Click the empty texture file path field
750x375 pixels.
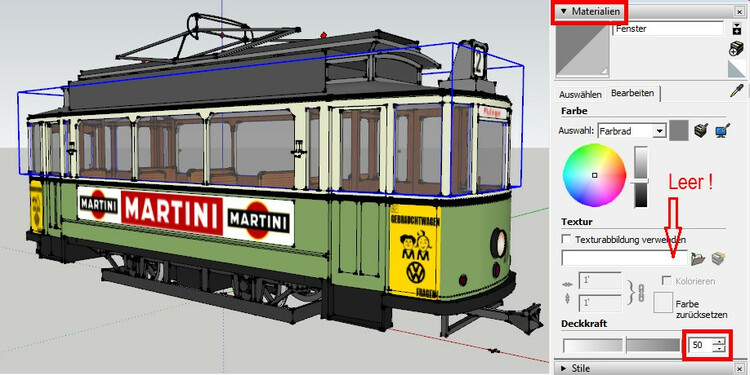(624, 258)
